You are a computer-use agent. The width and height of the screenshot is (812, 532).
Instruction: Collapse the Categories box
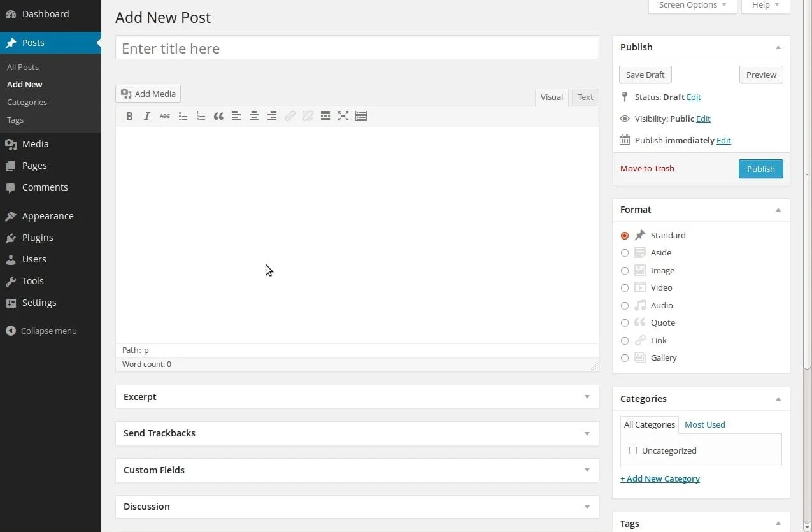778,399
